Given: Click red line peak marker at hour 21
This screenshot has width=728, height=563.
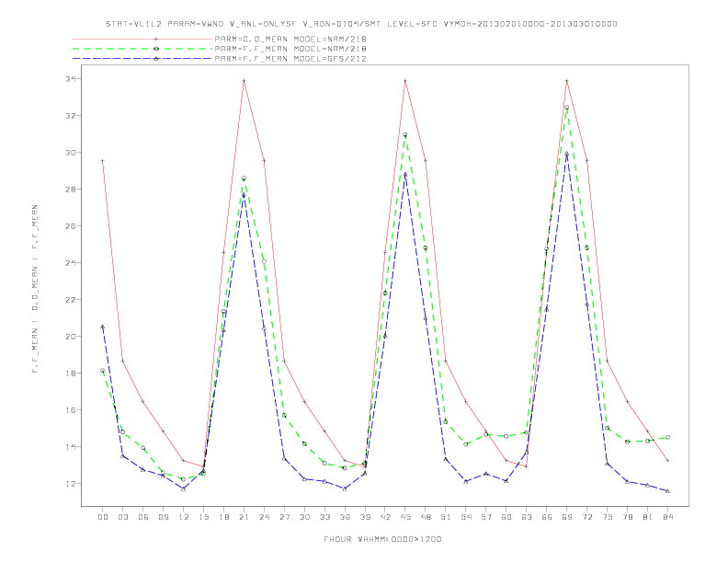Looking at the screenshot, I should pos(244,81).
